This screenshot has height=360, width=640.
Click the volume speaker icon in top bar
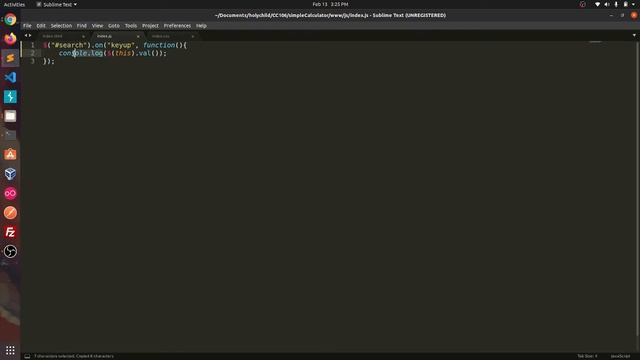pos(607,4)
